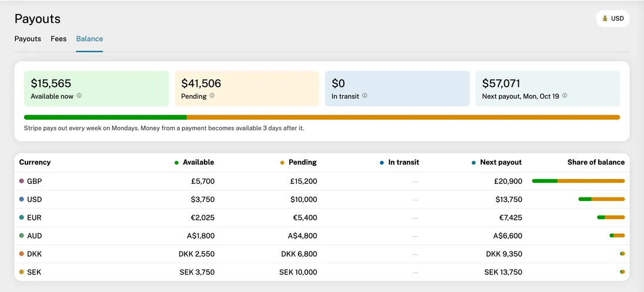Switch to the Fees tab
This screenshot has height=292, width=644.
[x=59, y=39]
